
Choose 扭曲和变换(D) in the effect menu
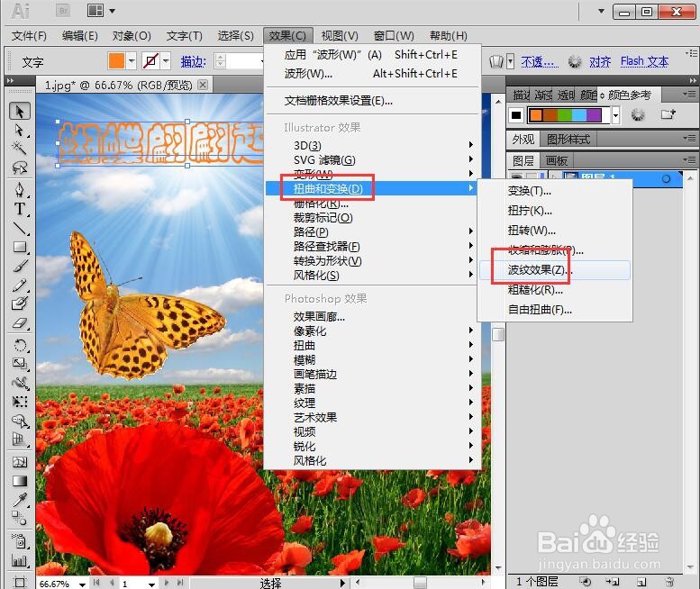coord(370,189)
